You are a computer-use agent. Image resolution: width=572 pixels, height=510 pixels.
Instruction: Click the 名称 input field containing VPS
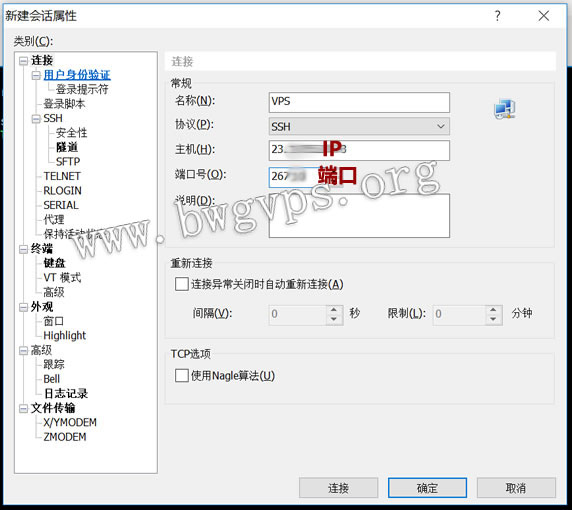(x=359, y=103)
